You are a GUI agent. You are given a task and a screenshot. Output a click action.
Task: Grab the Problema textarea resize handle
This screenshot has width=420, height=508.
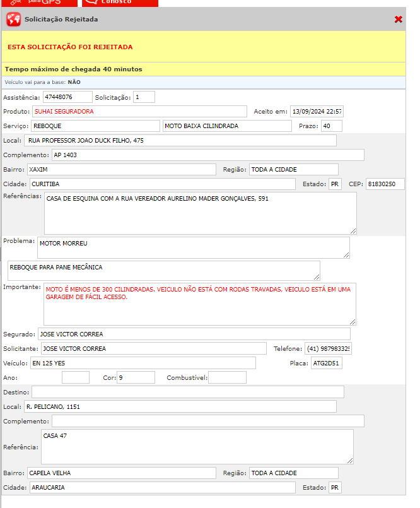[346, 255]
